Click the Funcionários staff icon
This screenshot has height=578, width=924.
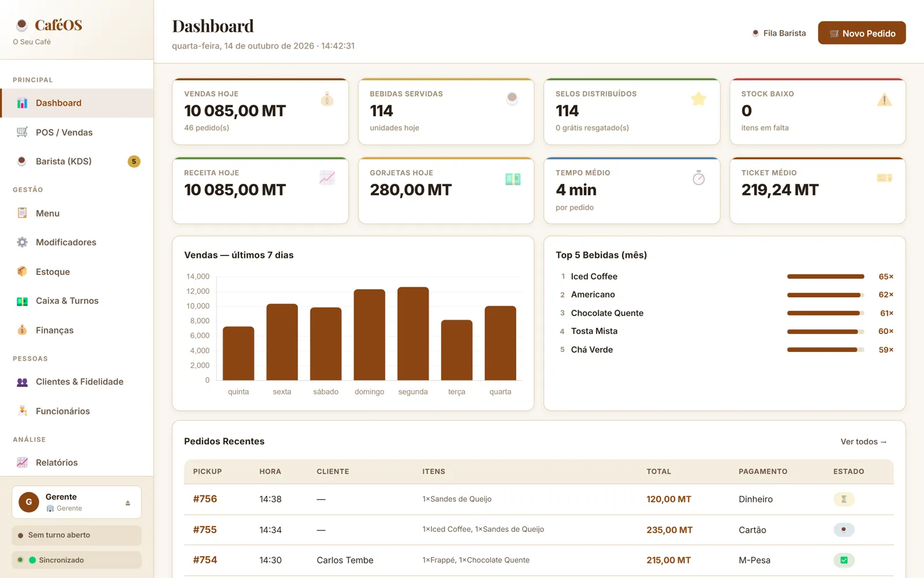coord(22,411)
